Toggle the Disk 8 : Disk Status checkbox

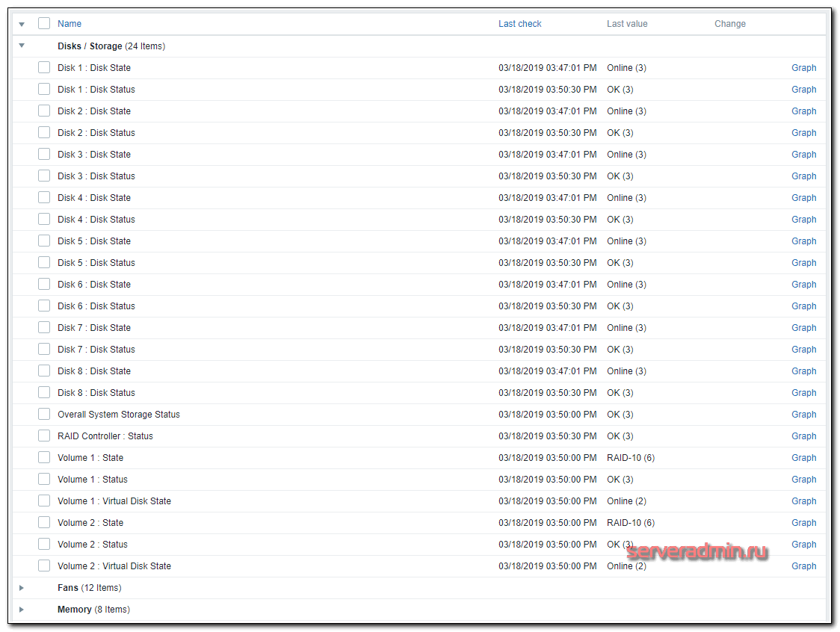click(44, 393)
